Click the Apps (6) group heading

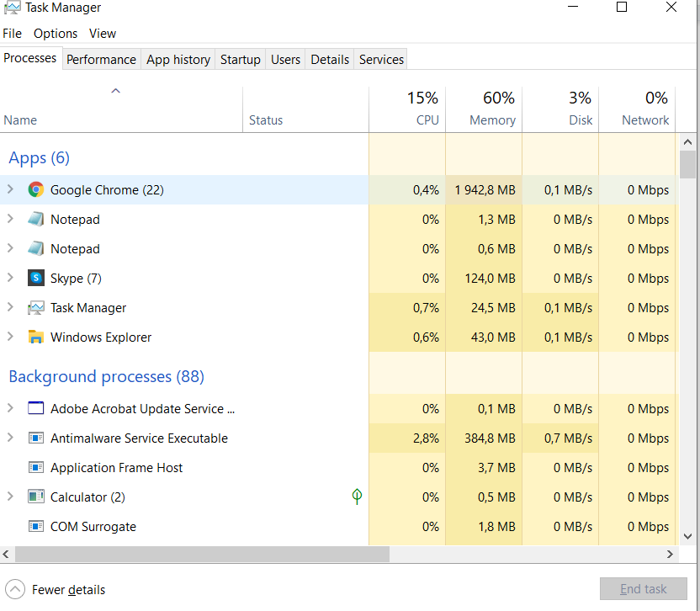pos(40,158)
